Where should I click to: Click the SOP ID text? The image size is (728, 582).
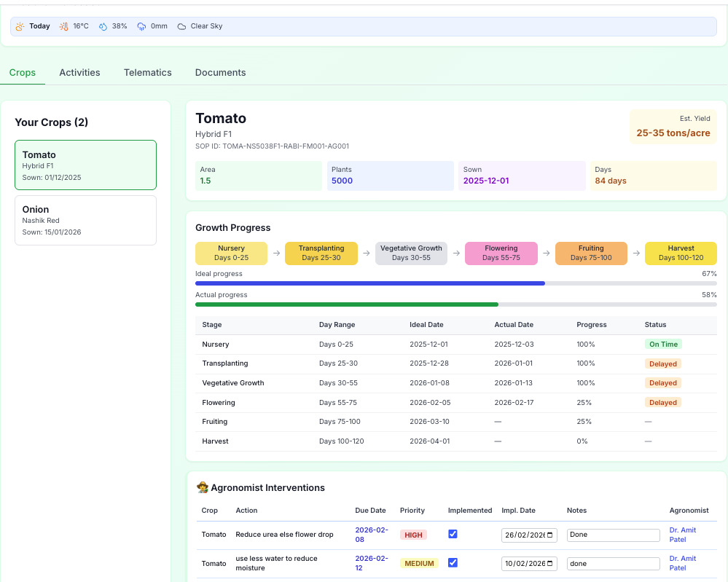tap(272, 146)
